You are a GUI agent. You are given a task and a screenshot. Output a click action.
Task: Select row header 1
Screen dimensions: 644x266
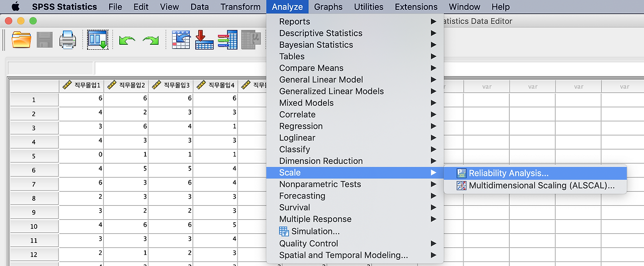(34, 100)
